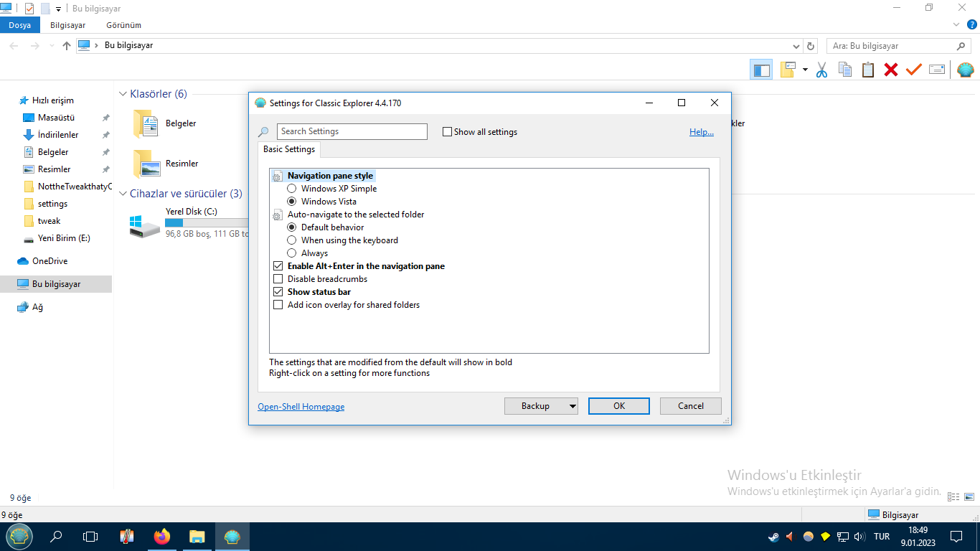Click the orange checkmark Properties toolbar icon
This screenshot has width=980, height=551.
[913, 70]
